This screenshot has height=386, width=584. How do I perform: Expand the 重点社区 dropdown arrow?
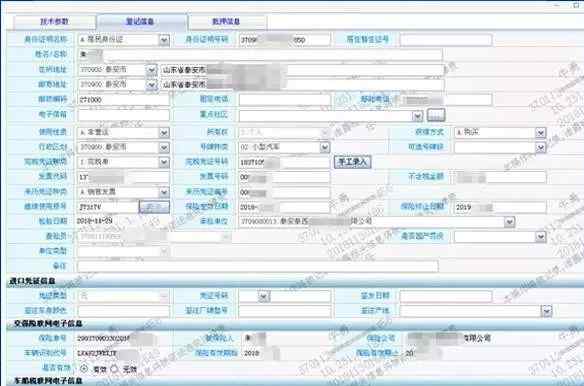pos(418,116)
